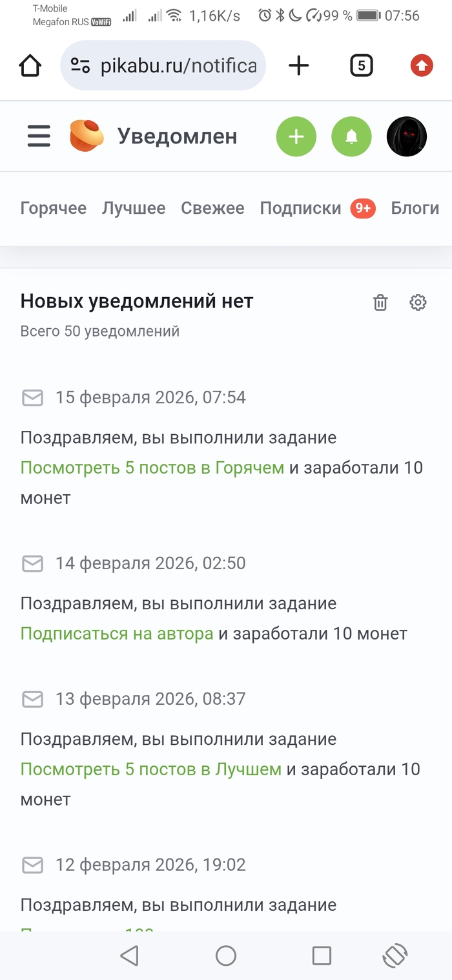This screenshot has width=452, height=980.
Task: Open the 'Посмотреть 5 постов в Горячем' link
Action: tap(152, 468)
